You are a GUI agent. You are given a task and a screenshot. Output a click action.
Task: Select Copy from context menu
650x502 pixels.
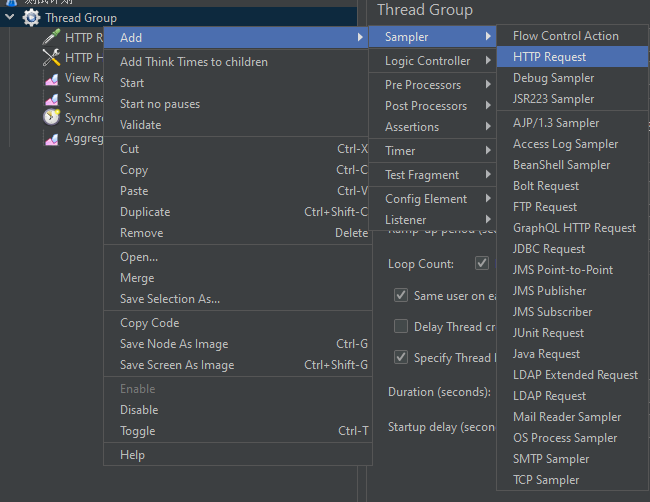click(x=236, y=170)
